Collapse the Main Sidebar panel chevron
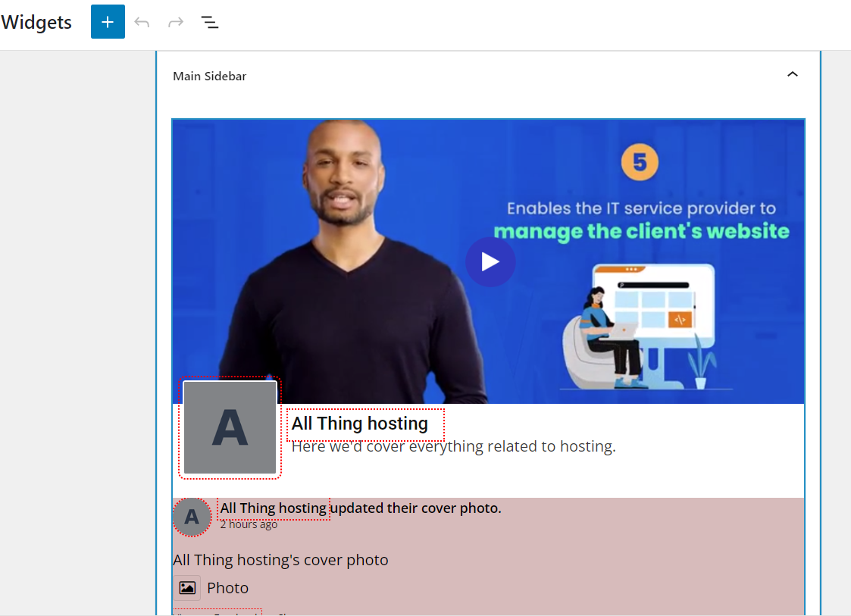851x616 pixels. (793, 74)
